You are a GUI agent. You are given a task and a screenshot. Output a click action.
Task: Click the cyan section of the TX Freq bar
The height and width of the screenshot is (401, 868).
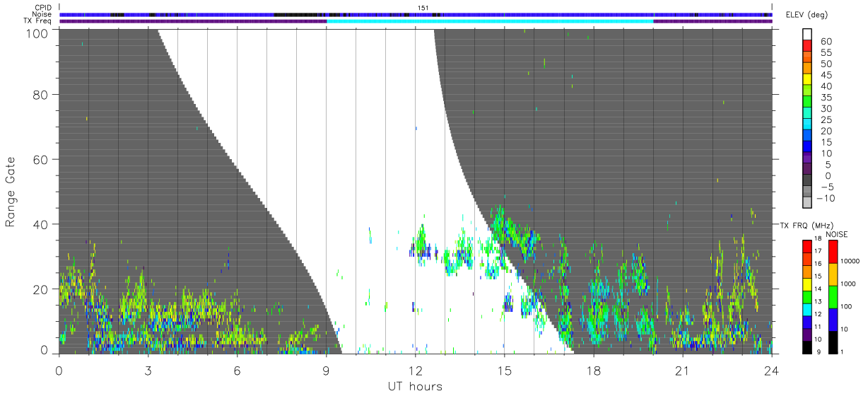(490, 21)
